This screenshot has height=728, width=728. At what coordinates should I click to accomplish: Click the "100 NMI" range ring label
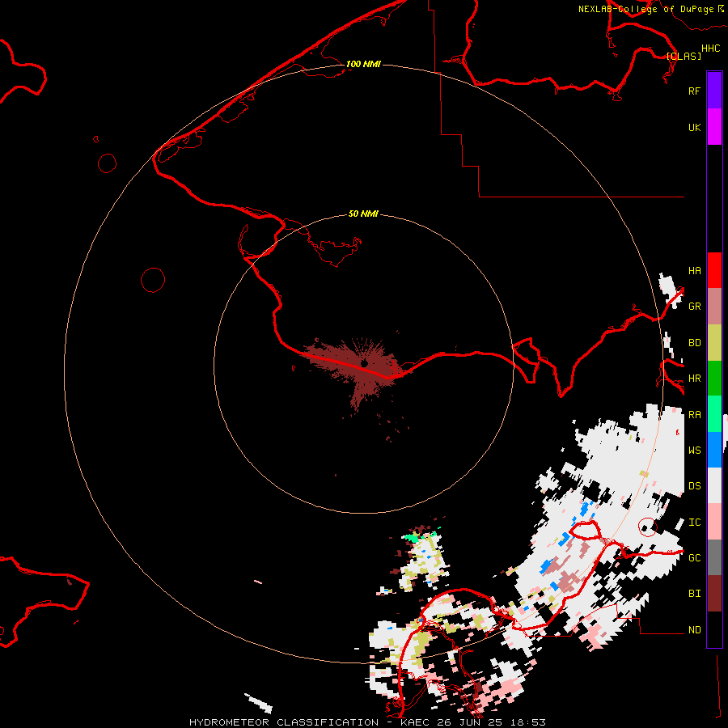click(x=363, y=64)
